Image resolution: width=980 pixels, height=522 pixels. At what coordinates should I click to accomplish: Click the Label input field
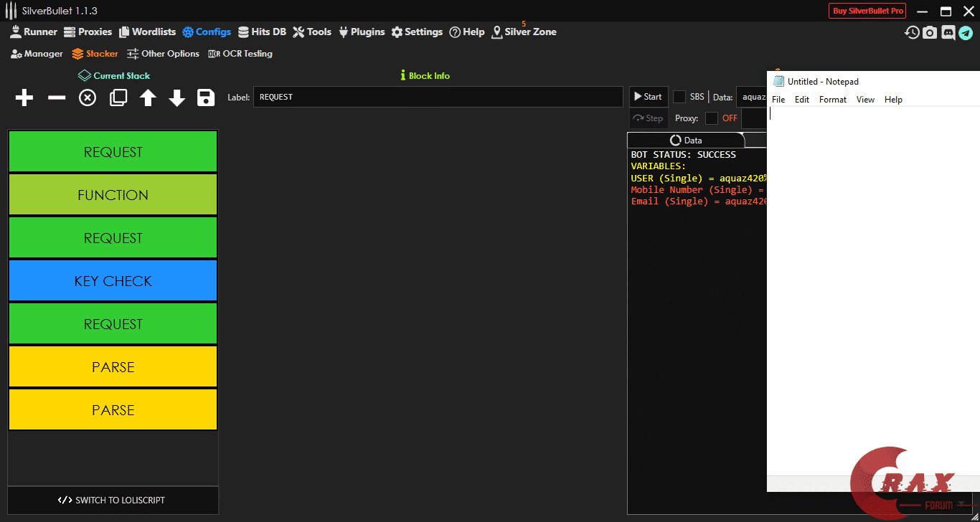[438, 97]
